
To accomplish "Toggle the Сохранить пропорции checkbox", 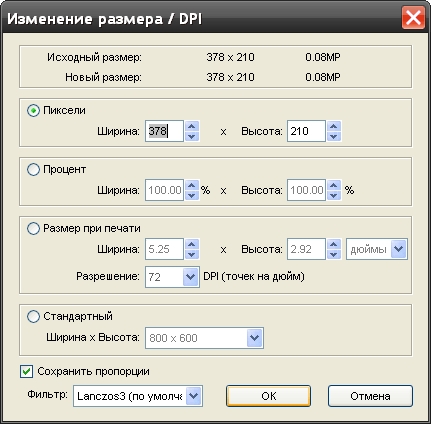I will click(x=26, y=371).
